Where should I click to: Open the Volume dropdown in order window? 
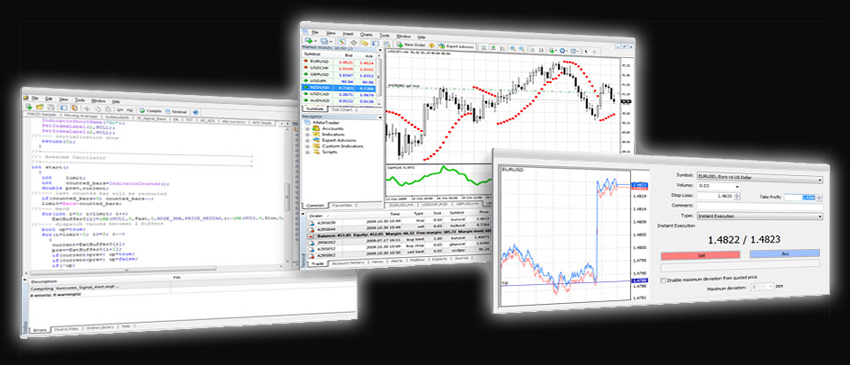point(719,187)
